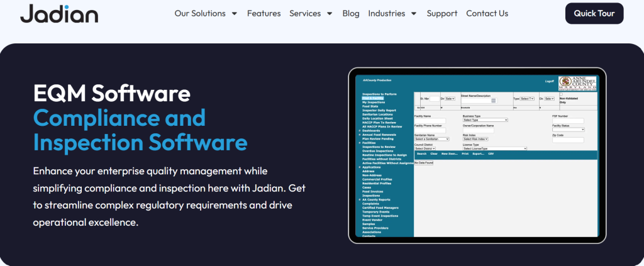Click New Item in the toolbar
Screen dimensions: 644x266
(450, 154)
